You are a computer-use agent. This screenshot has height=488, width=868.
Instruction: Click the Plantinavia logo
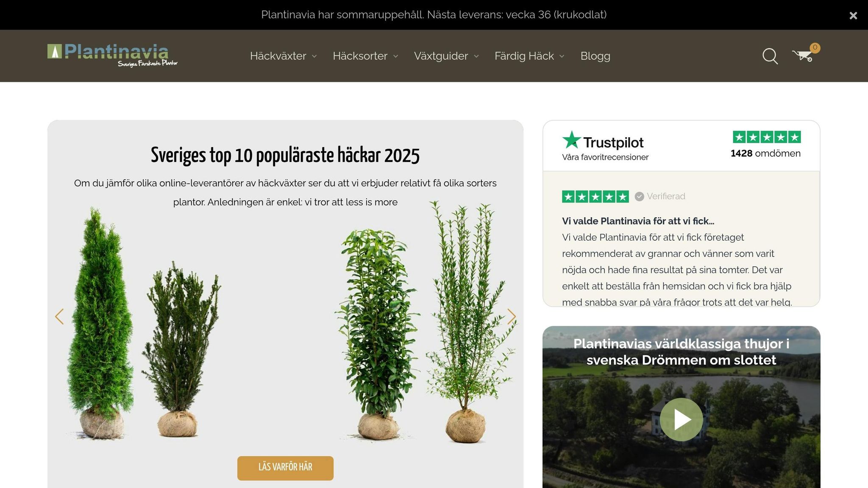pos(112,55)
